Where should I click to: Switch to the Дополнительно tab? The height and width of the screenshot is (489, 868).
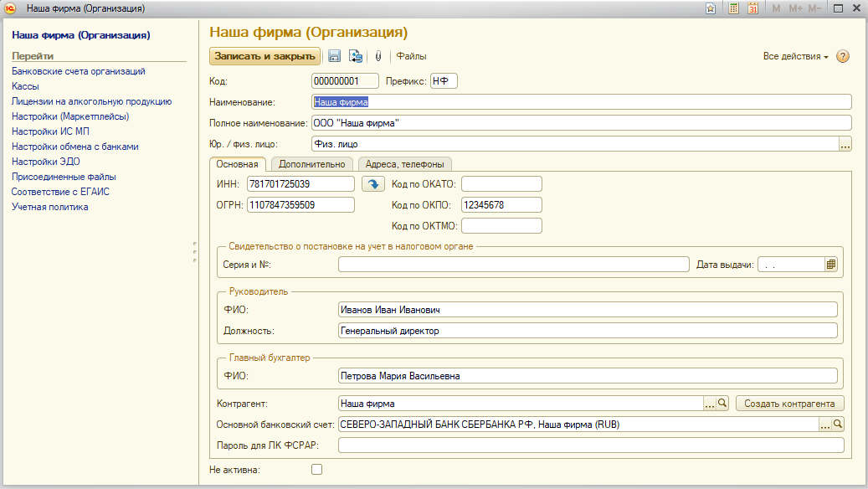pyautogui.click(x=311, y=164)
